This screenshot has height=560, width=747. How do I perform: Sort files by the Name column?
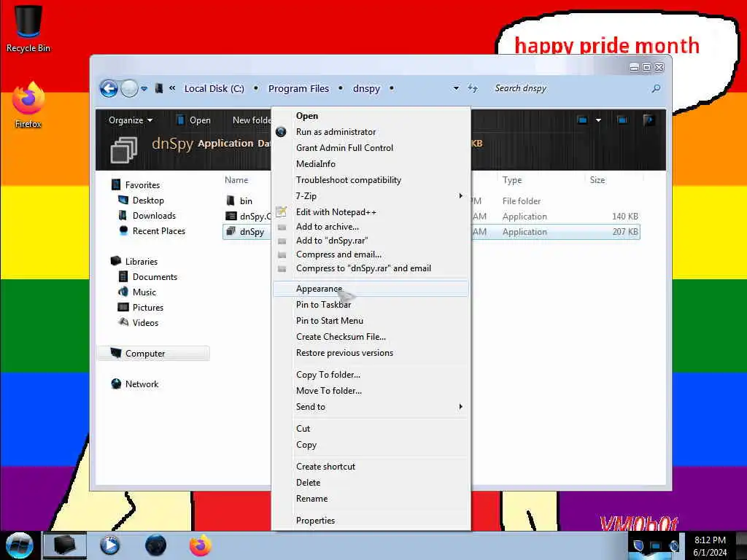point(236,180)
